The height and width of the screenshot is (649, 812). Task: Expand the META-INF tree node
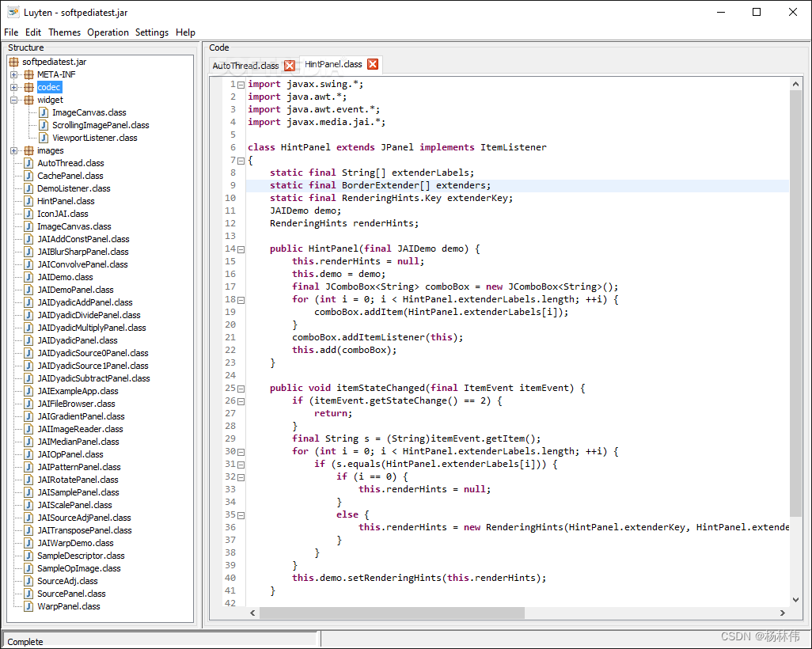(13, 74)
